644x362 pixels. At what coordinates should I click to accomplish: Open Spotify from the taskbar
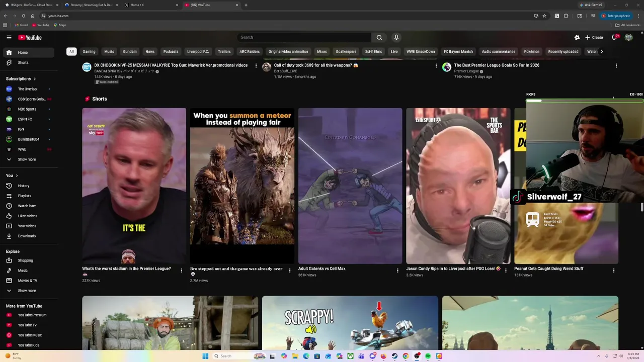coord(428,356)
